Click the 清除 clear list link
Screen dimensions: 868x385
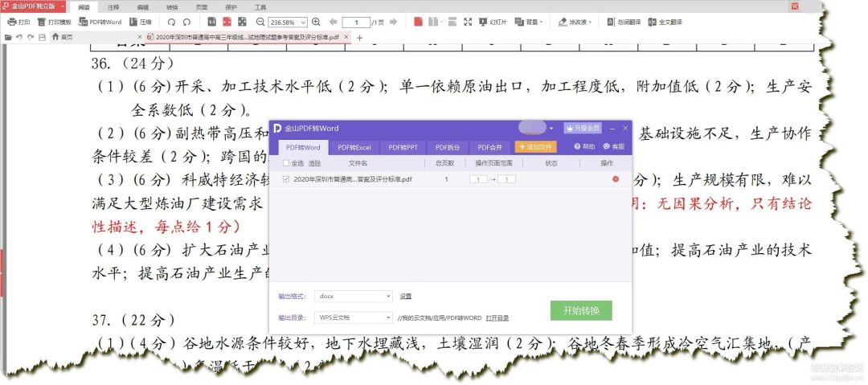tap(314, 163)
